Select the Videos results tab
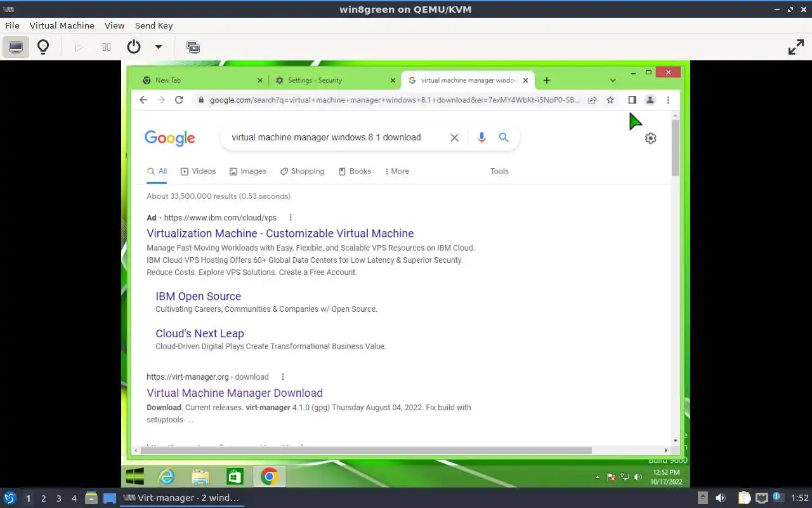The image size is (812, 508). coord(199,171)
